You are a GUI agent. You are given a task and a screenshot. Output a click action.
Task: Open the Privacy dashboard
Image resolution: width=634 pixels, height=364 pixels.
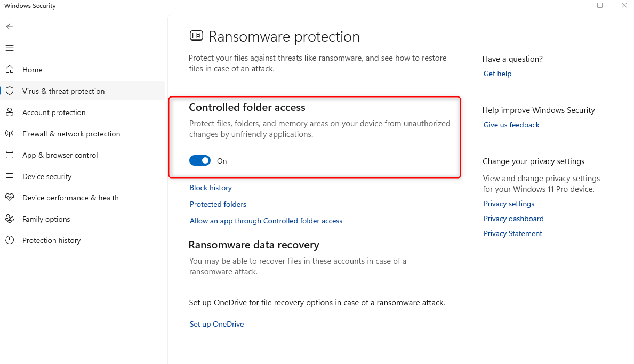tap(513, 219)
